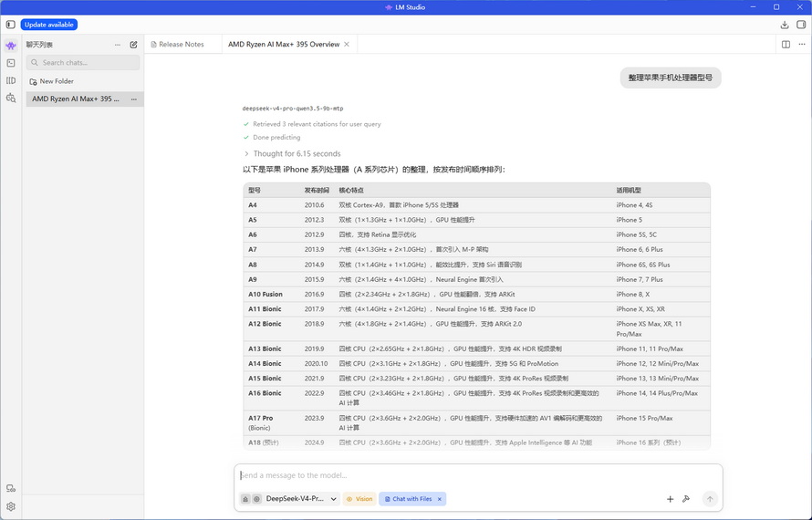This screenshot has height=520, width=812.
Task: Remove the Chat with Files chip
Action: click(440, 499)
